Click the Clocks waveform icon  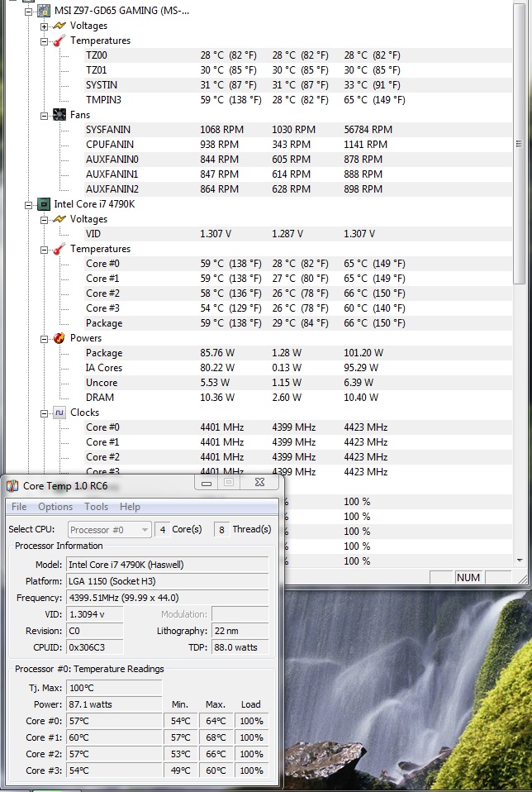click(x=59, y=413)
